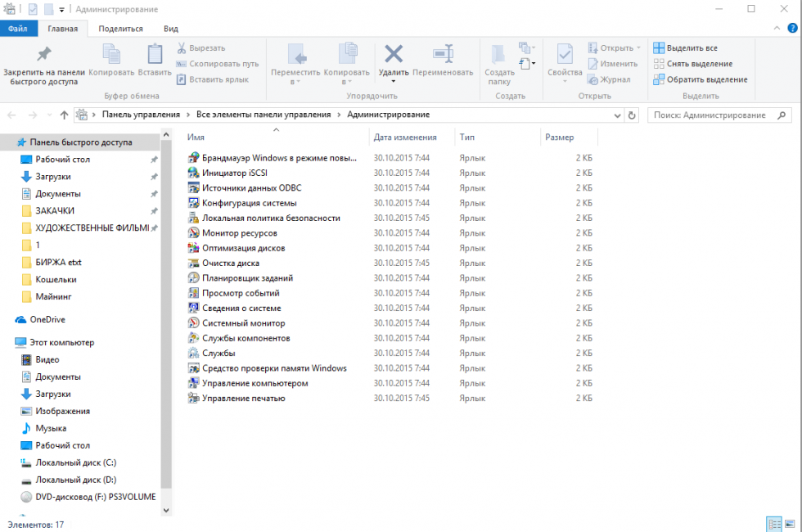Select Брандмауэр Windows shortcut icon
Image resolution: width=802 pixels, height=532 pixels.
[x=193, y=157]
